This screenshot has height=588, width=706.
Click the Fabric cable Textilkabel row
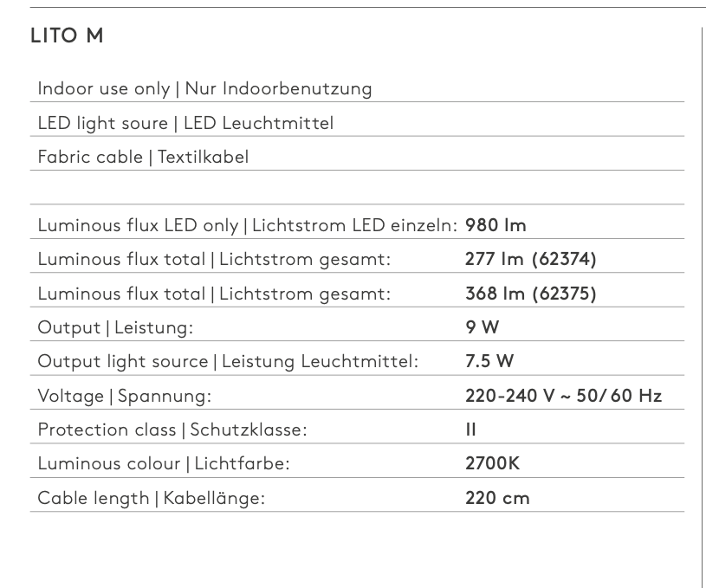[357, 157]
